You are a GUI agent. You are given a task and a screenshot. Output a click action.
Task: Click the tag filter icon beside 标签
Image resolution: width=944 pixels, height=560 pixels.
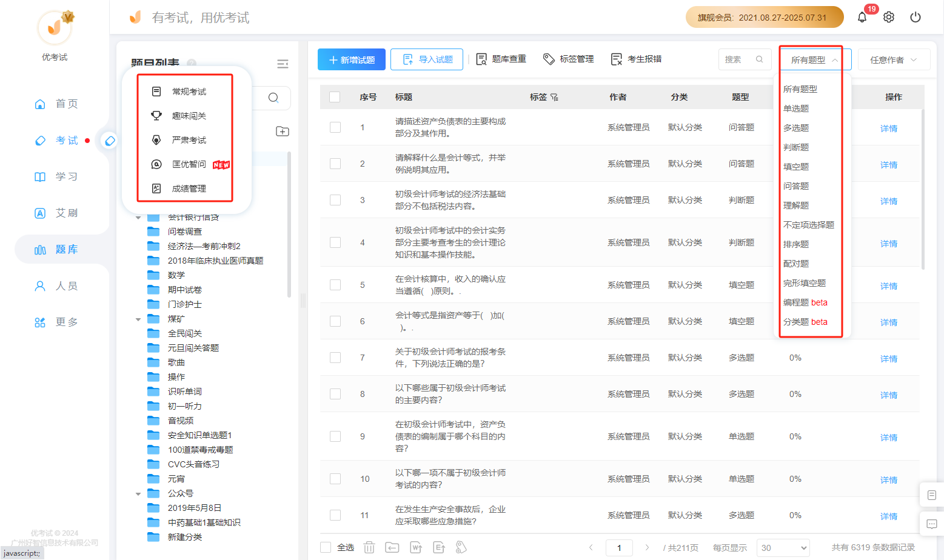554,97
